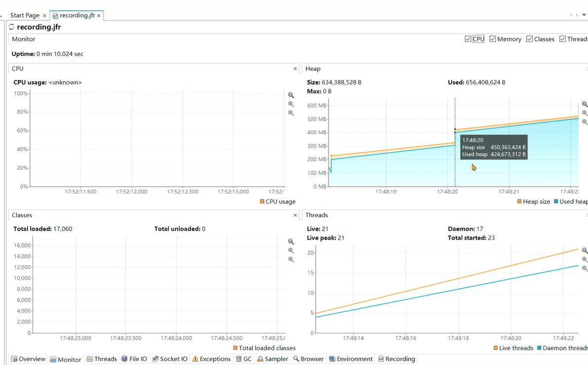The width and height of the screenshot is (588, 365).
Task: Close the CPU panel
Action: pos(295,69)
